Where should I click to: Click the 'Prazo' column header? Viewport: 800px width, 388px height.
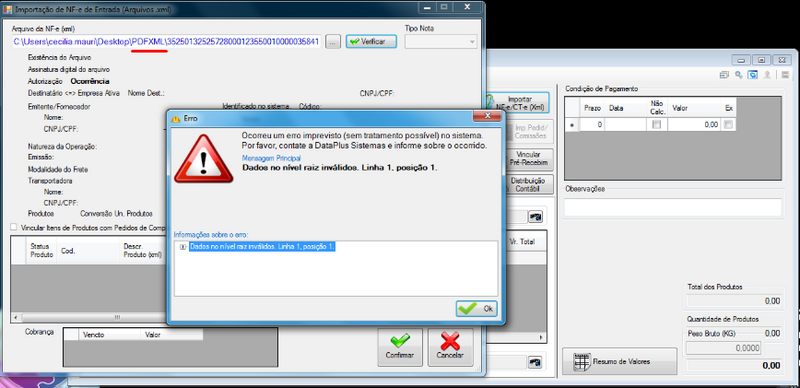pos(592,108)
